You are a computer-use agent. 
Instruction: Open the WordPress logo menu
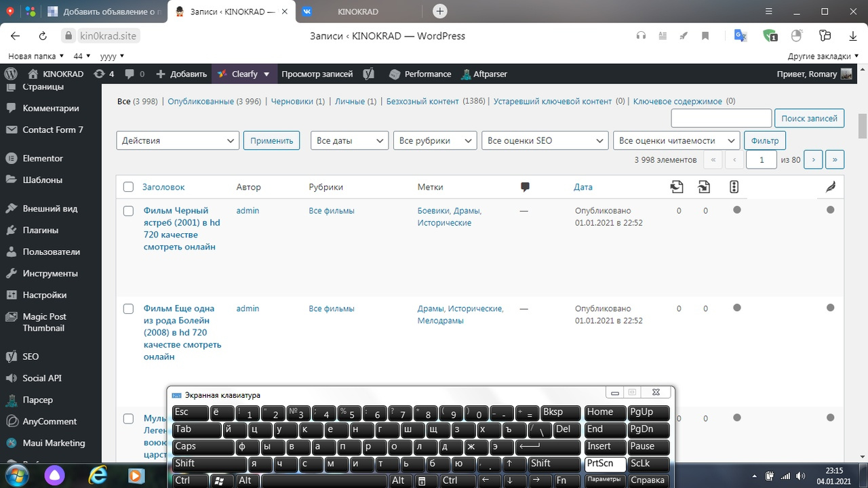[x=11, y=74]
